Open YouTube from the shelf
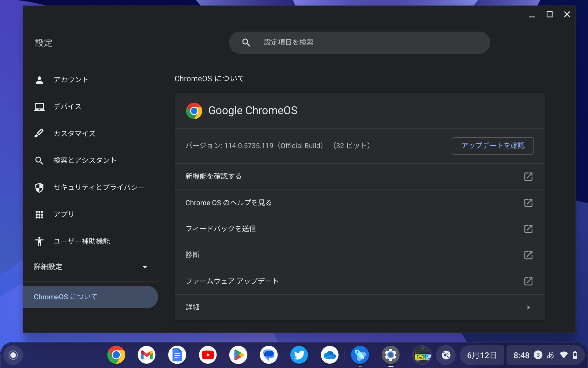 [x=208, y=355]
